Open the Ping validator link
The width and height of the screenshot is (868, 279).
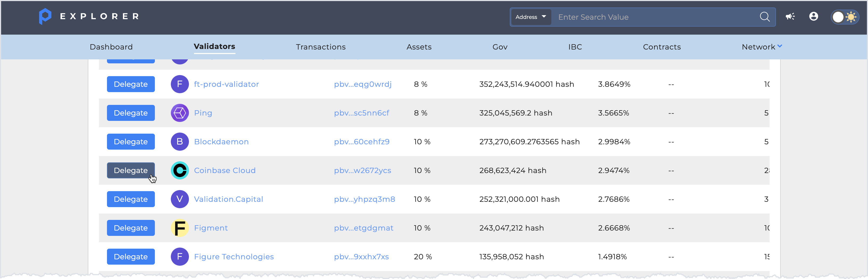[203, 113]
